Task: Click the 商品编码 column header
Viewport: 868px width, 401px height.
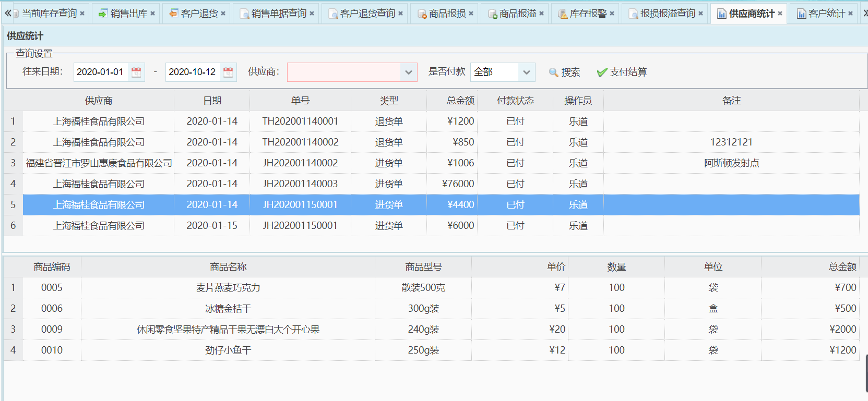Action: (52, 267)
